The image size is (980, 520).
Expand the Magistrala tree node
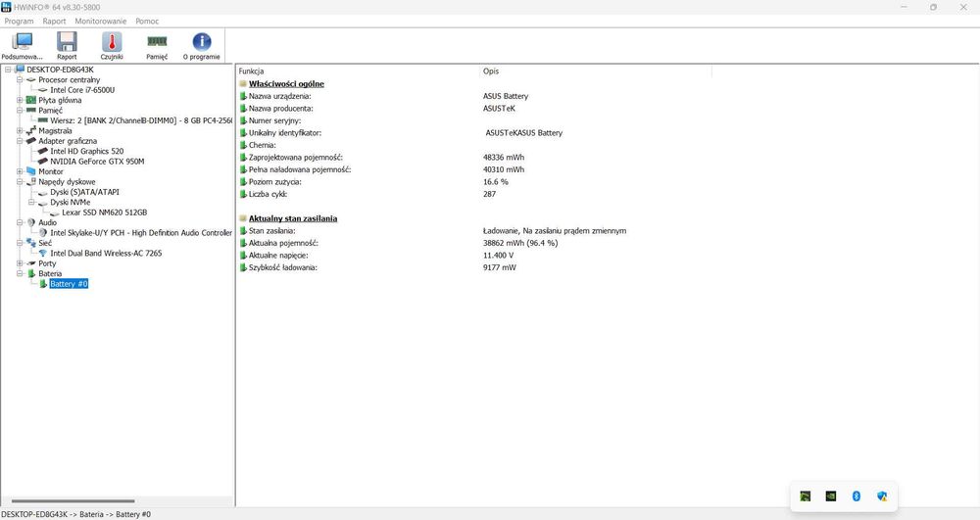(20, 131)
